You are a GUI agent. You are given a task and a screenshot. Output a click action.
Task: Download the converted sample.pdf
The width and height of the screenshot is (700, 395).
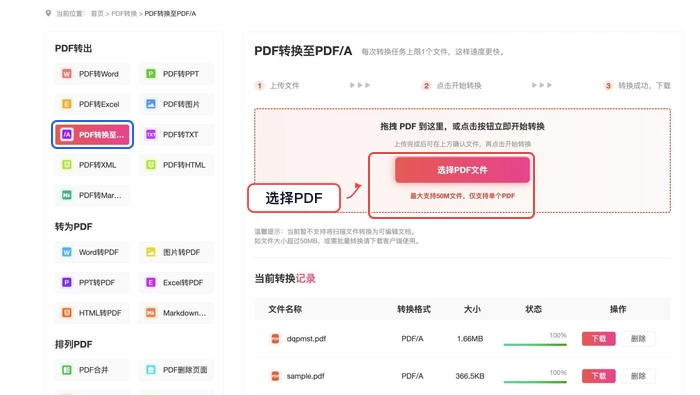point(599,376)
